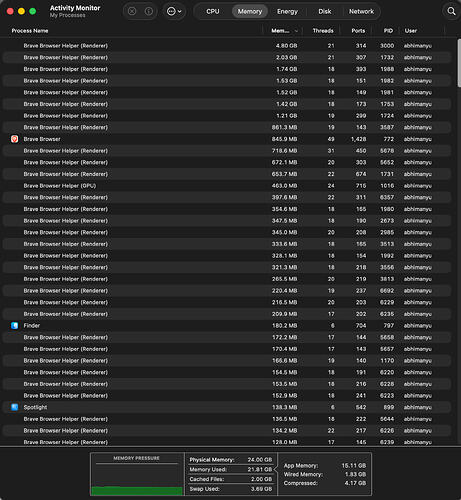Click the 1.74 GB memory value
Viewport: 461px width, 500px height.
pyautogui.click(x=286, y=69)
